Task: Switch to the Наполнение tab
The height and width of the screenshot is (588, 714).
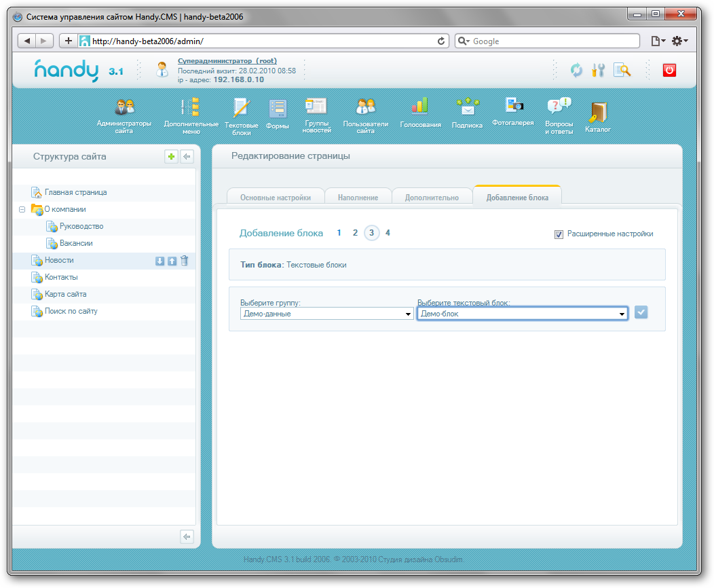Action: pyautogui.click(x=358, y=198)
